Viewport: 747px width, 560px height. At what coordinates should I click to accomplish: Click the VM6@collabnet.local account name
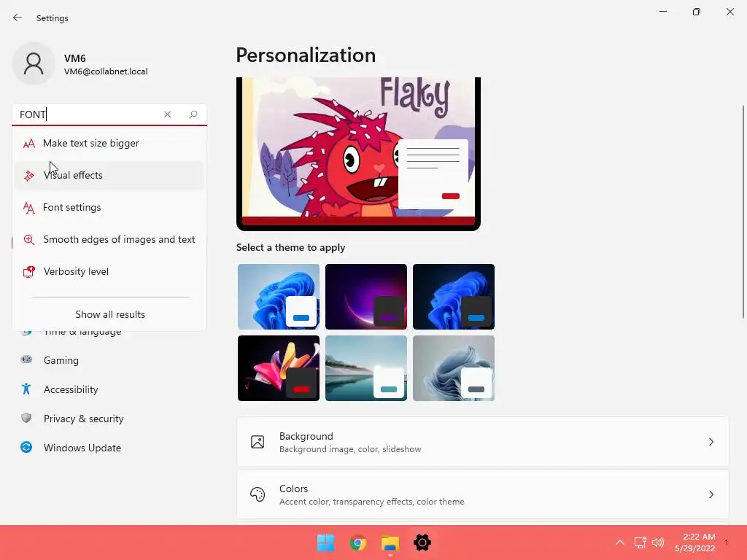106,71
